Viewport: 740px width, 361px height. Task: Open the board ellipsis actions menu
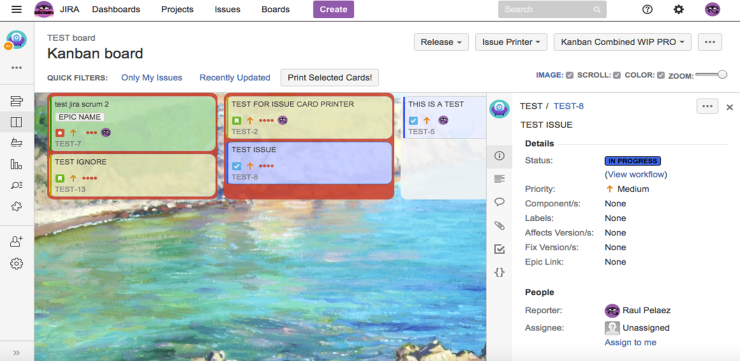pos(710,42)
